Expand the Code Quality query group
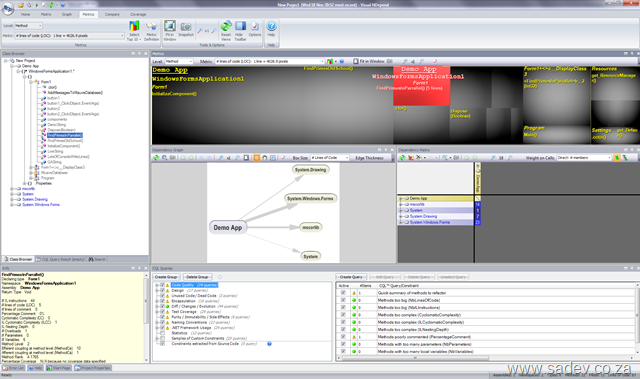This screenshot has width=640, height=379. point(157,285)
